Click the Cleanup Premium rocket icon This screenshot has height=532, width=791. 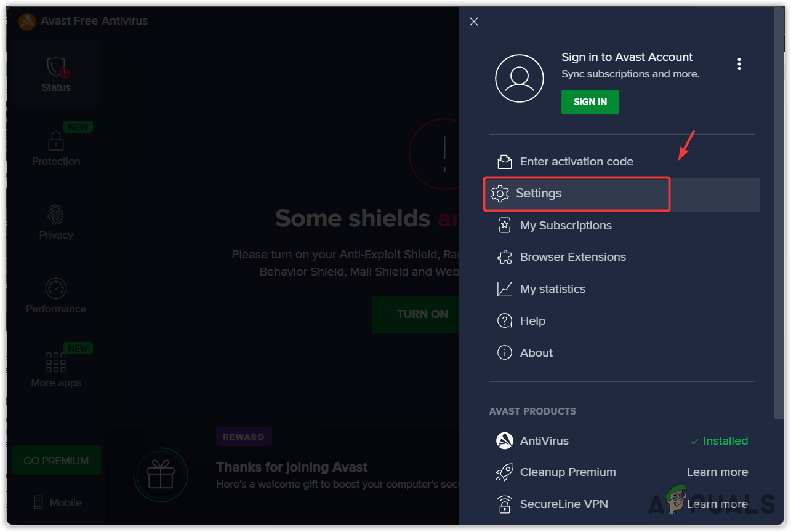pyautogui.click(x=505, y=472)
